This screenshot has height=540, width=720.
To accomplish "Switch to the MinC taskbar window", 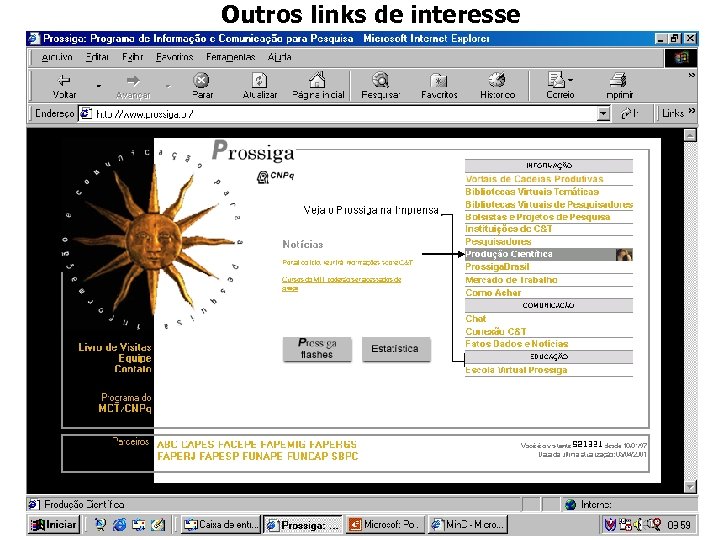I will point(467,524).
